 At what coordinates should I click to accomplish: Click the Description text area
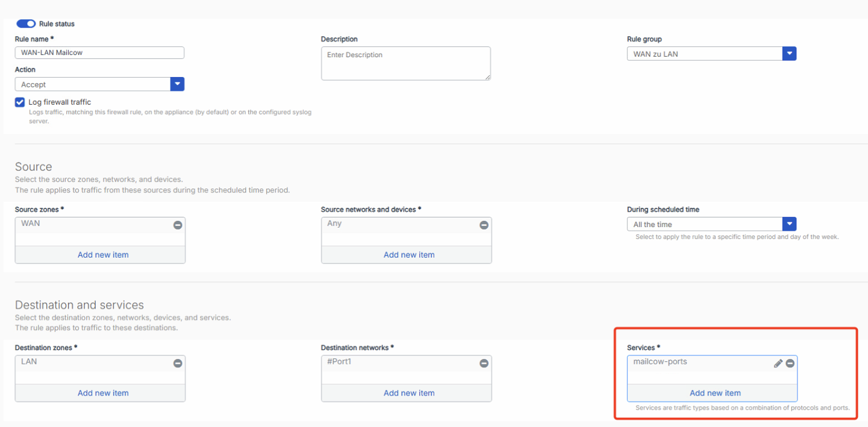tap(406, 63)
